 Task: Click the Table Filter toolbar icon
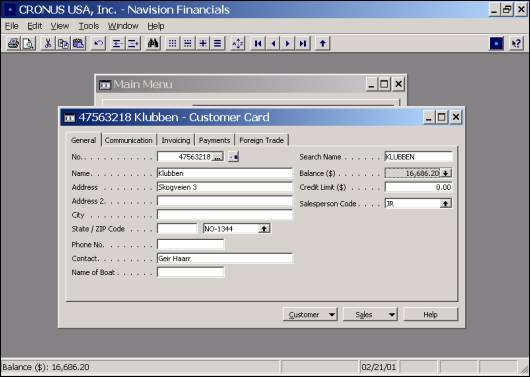[x=188, y=43]
